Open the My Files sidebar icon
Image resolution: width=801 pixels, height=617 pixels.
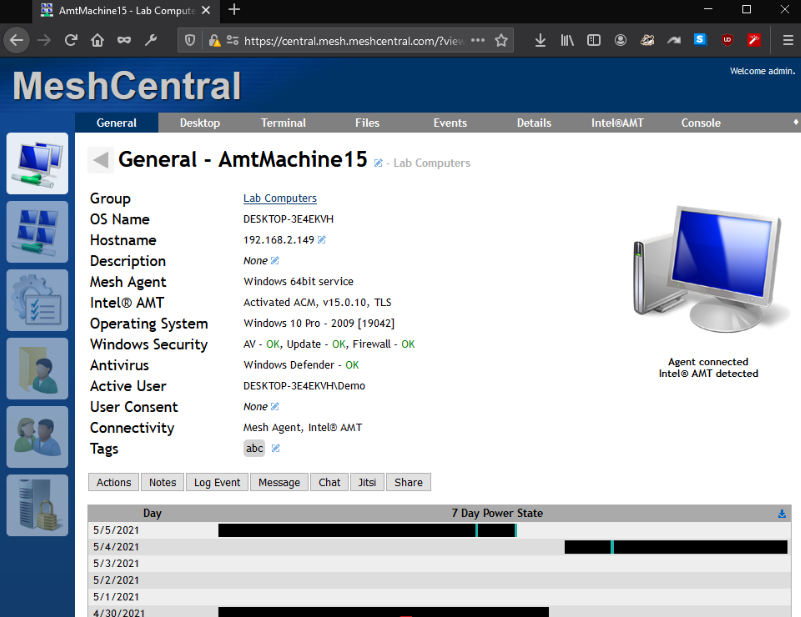pos(38,369)
